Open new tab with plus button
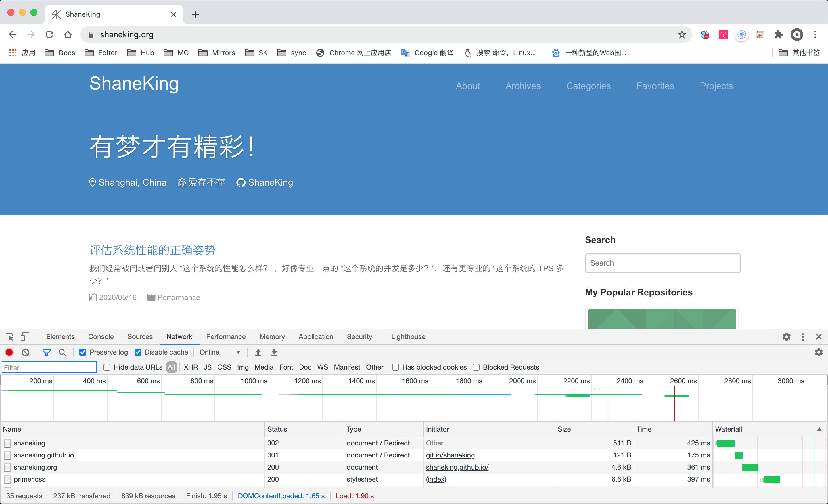828x504 pixels. tap(195, 14)
